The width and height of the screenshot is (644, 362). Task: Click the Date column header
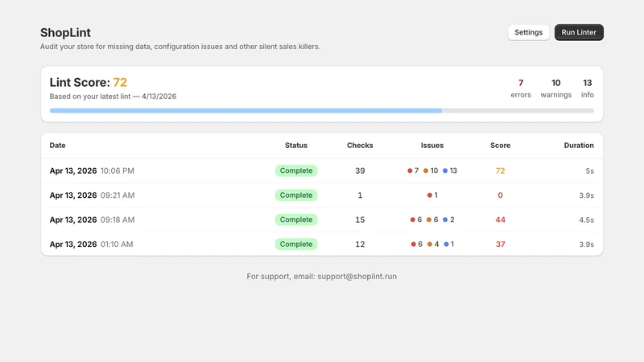coord(57,146)
